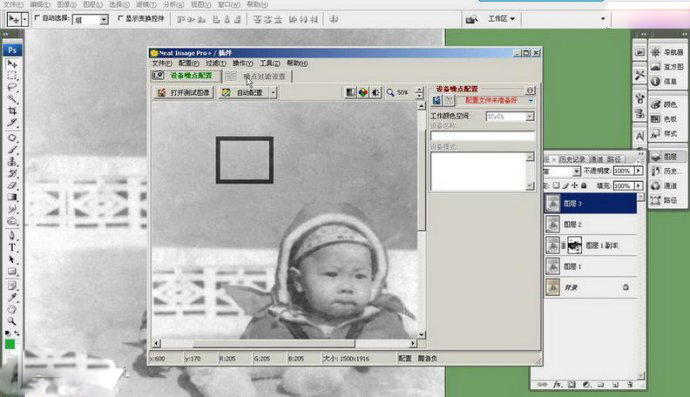Expand the layer opacity slider arrow
The height and width of the screenshot is (397, 690).
point(639,171)
